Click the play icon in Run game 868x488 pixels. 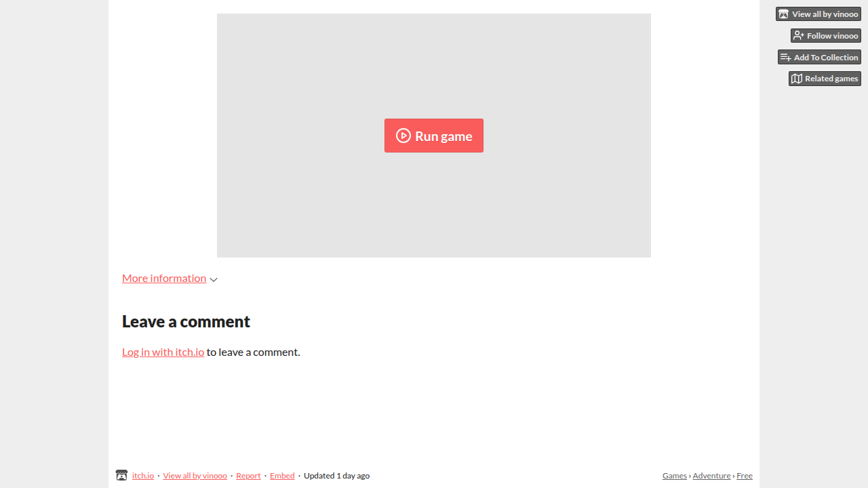[x=403, y=136]
